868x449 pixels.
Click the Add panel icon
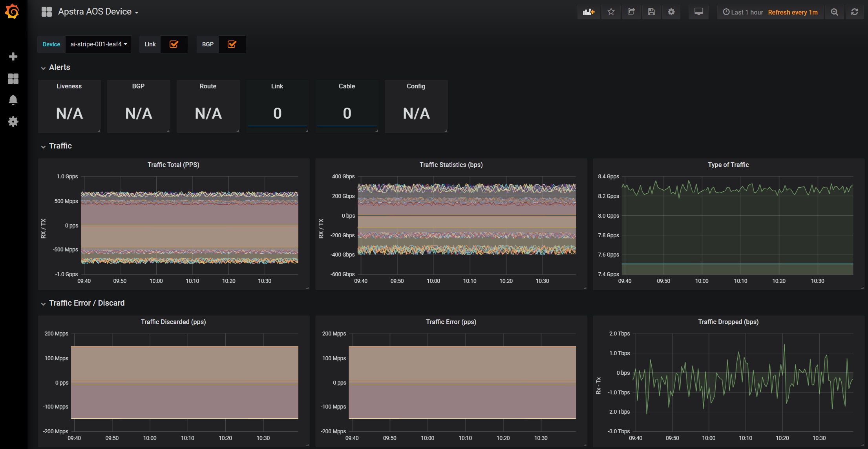click(x=588, y=12)
